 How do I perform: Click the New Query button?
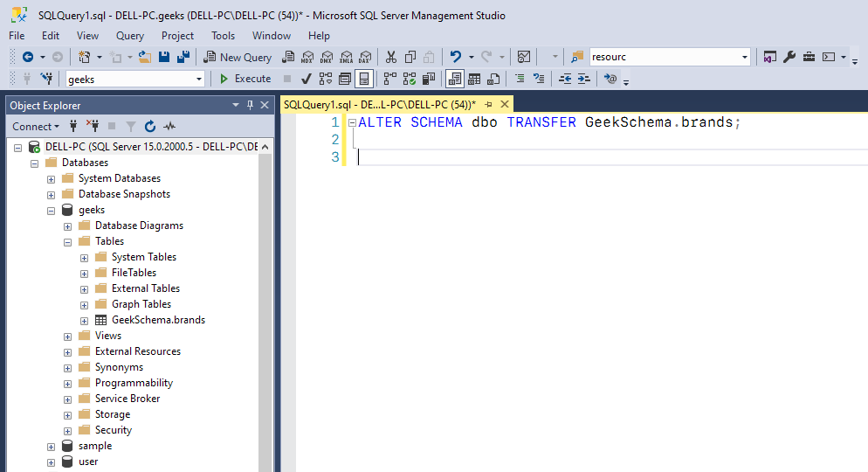coord(238,57)
